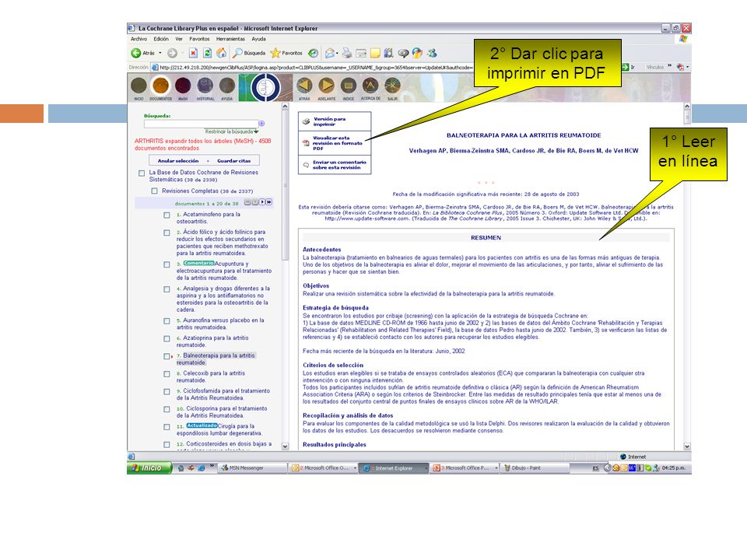Open the Favoritos menu in the menu bar

199,39
